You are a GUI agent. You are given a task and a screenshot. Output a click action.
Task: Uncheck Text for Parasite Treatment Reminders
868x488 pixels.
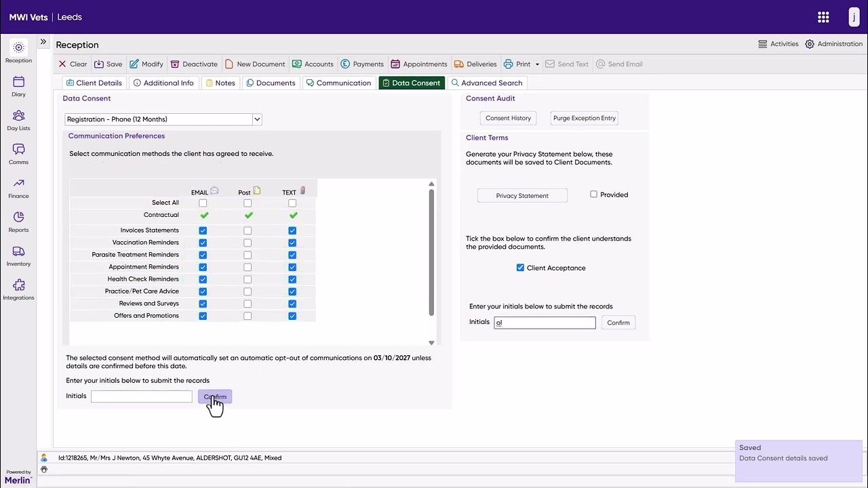click(292, 255)
